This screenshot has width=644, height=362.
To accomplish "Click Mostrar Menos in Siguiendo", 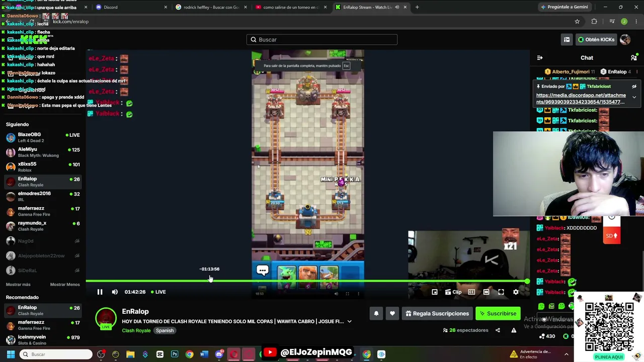I will click(65, 285).
